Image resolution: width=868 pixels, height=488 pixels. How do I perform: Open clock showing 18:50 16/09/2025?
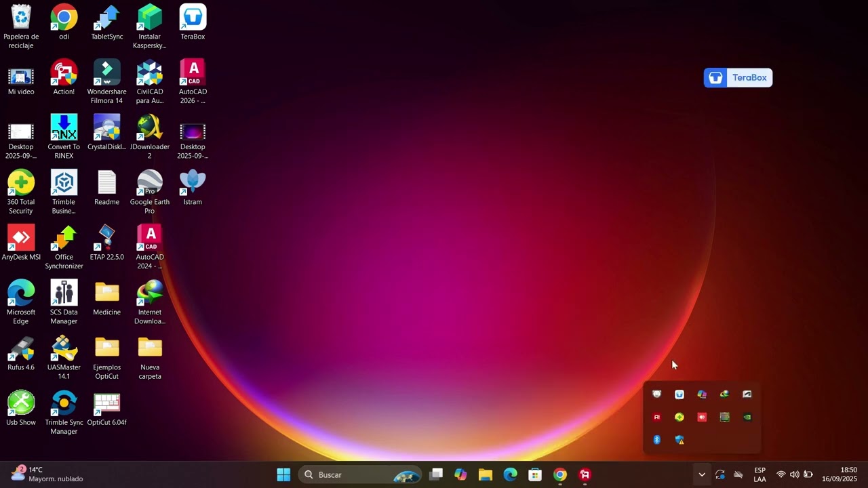[x=840, y=474]
